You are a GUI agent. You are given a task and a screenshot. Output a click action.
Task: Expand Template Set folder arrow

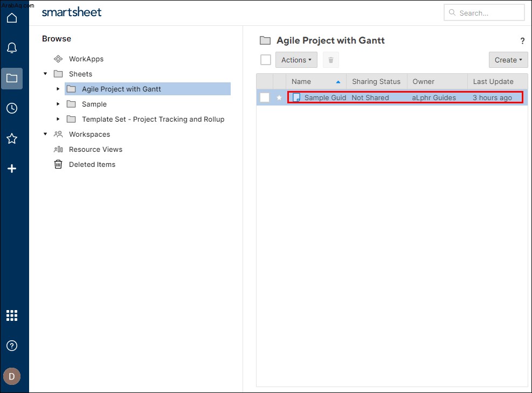[x=58, y=119]
